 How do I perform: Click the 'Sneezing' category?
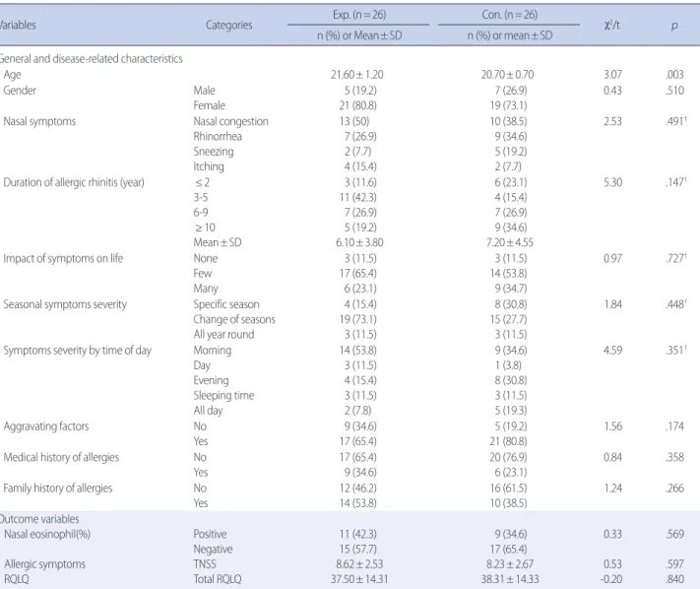point(214,152)
